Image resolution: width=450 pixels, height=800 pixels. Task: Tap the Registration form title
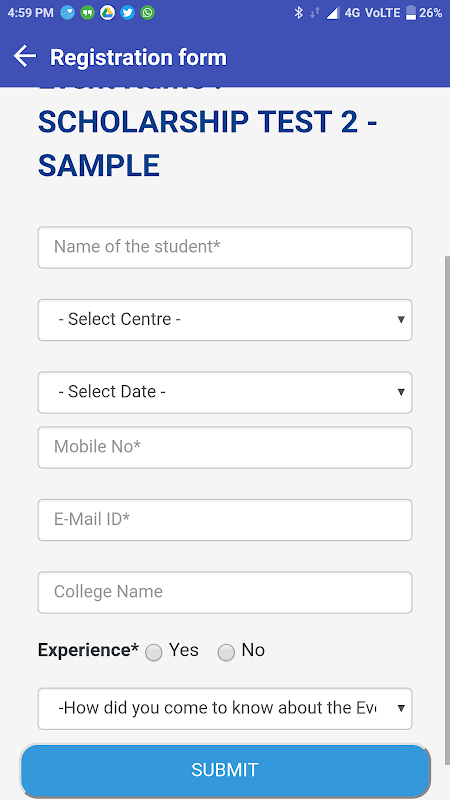point(138,57)
